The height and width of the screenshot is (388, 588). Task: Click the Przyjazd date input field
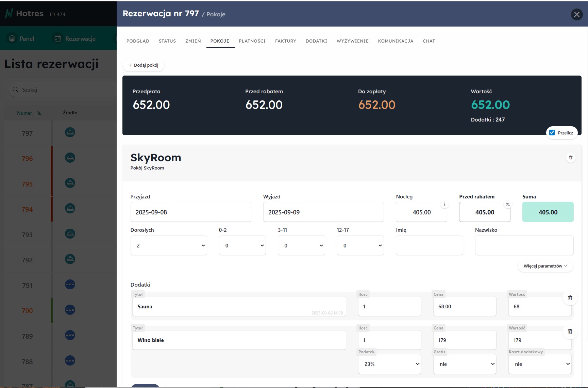[190, 212]
